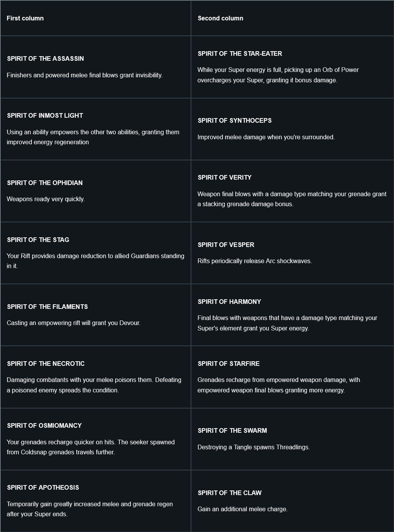Select Spirit of the Stag heading

[38, 240]
